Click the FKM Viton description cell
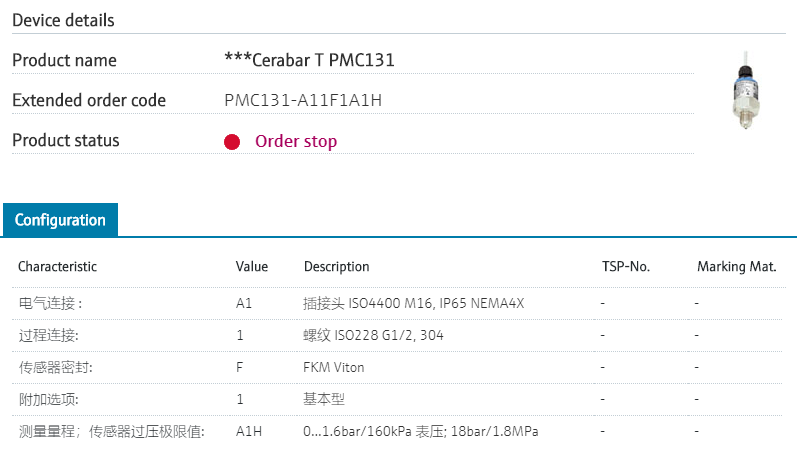The image size is (797, 455). 334,367
